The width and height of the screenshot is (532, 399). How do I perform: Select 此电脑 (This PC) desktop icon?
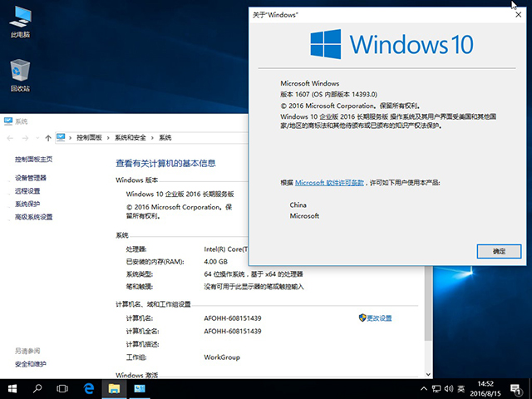point(20,22)
